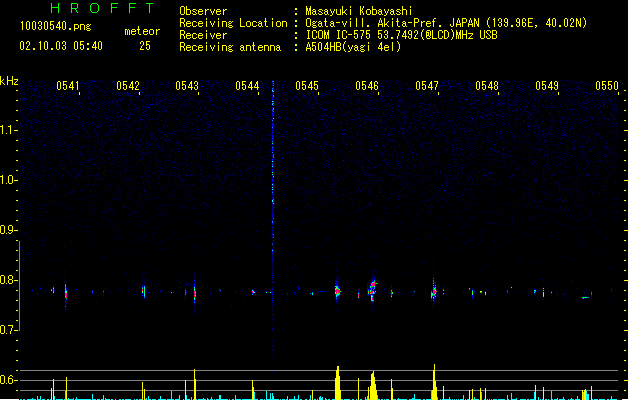Click the meteor label
The height and width of the screenshot is (400, 629).
pyautogui.click(x=142, y=31)
